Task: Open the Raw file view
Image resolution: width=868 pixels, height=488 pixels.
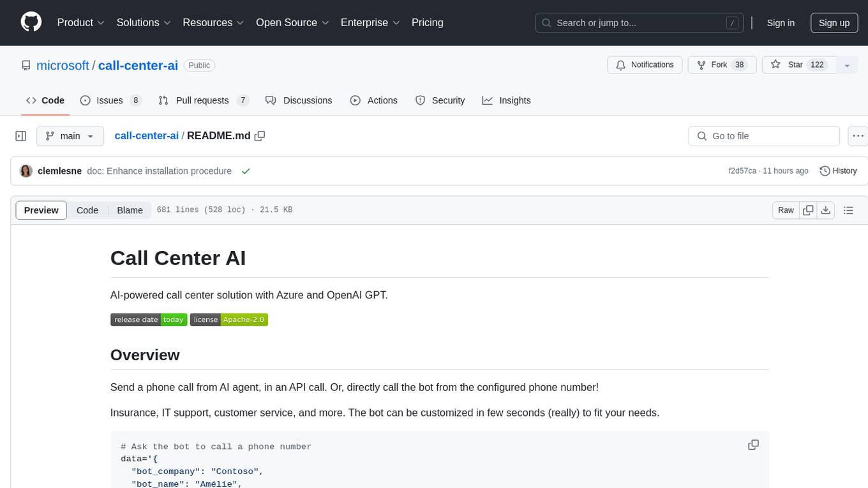Action: tap(786, 210)
